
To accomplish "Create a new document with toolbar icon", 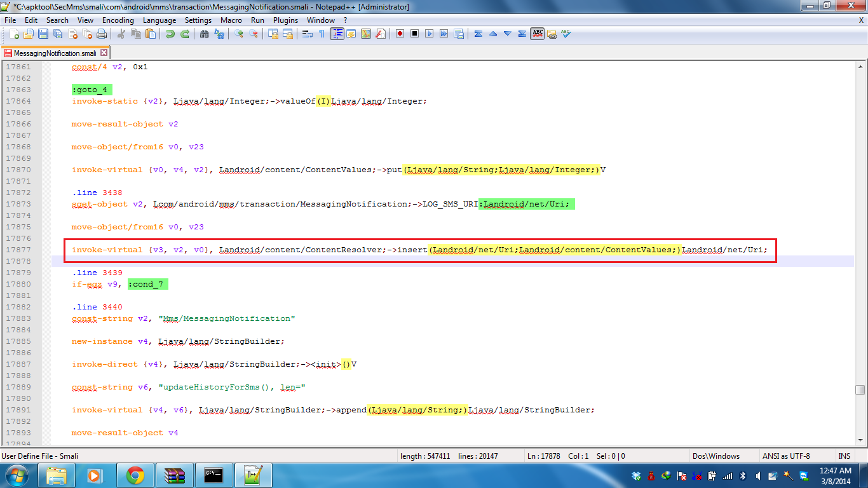I will pyautogui.click(x=14, y=34).
